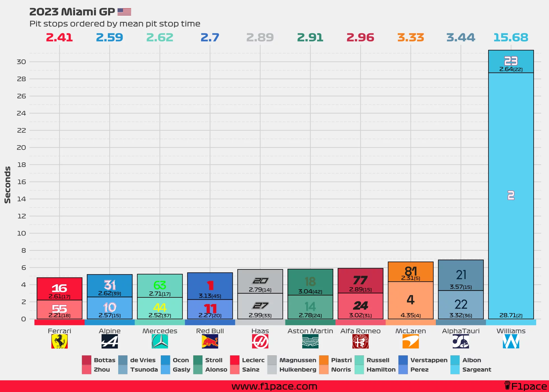Click Verstappen's number 1 bar segment

tap(210, 286)
